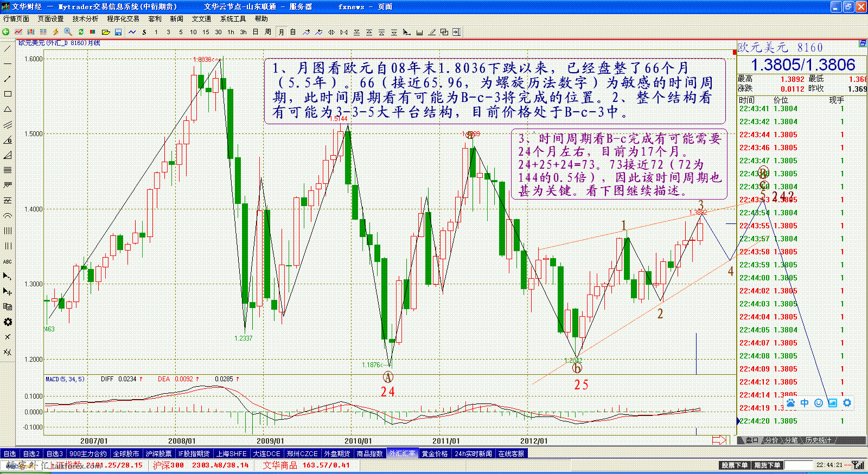Open the 程序化交易 menu

point(123,18)
